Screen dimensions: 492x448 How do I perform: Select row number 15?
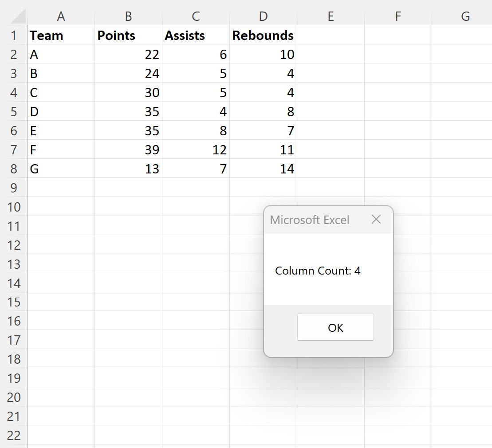[14, 302]
